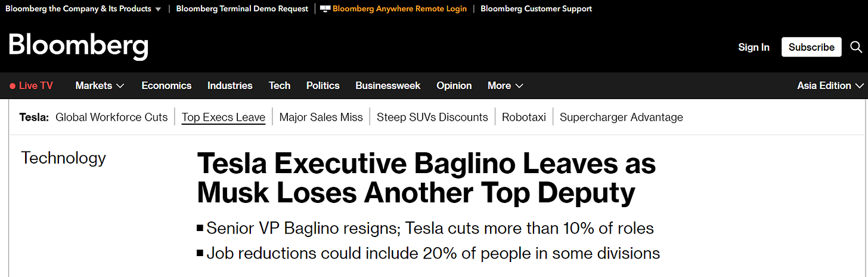Open the More navigation dropdown
Viewport: 868px width, 277px height.
click(505, 85)
